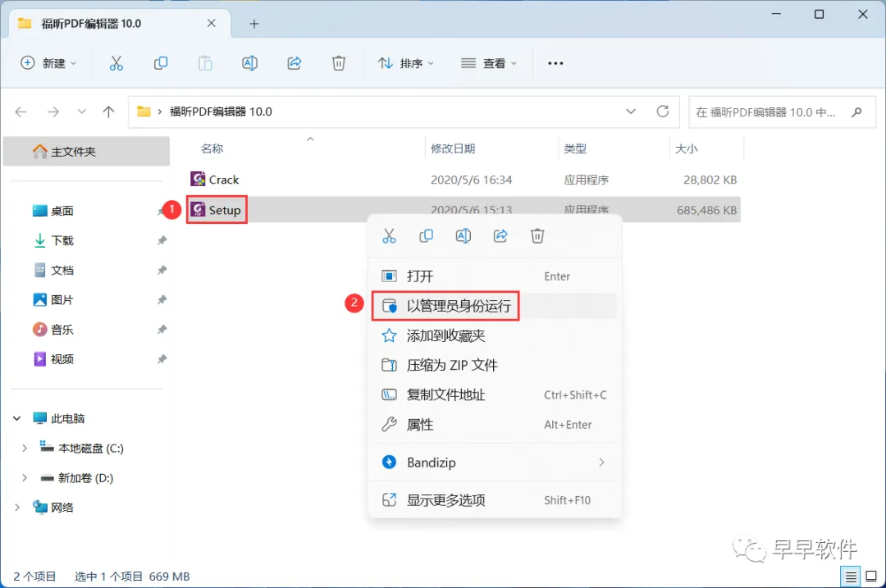The image size is (886, 588).
Task: Choose 添加到收藏夹 in context menu
Action: click(495, 335)
